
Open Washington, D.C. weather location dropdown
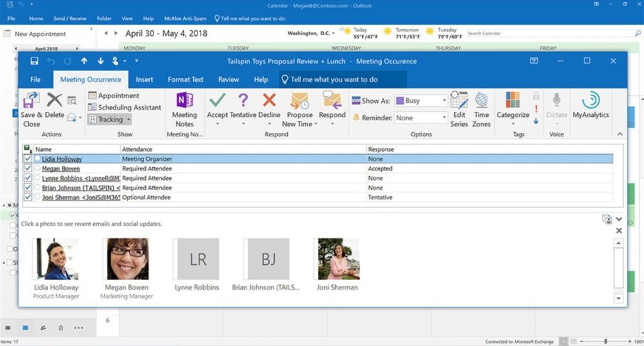pos(333,33)
